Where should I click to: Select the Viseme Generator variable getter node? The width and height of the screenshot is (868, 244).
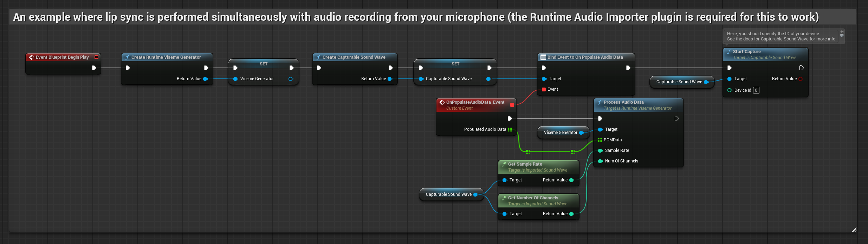560,133
